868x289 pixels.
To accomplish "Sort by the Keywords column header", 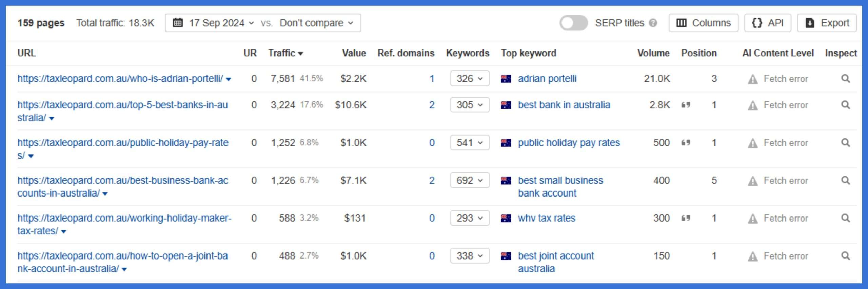I will pos(468,53).
